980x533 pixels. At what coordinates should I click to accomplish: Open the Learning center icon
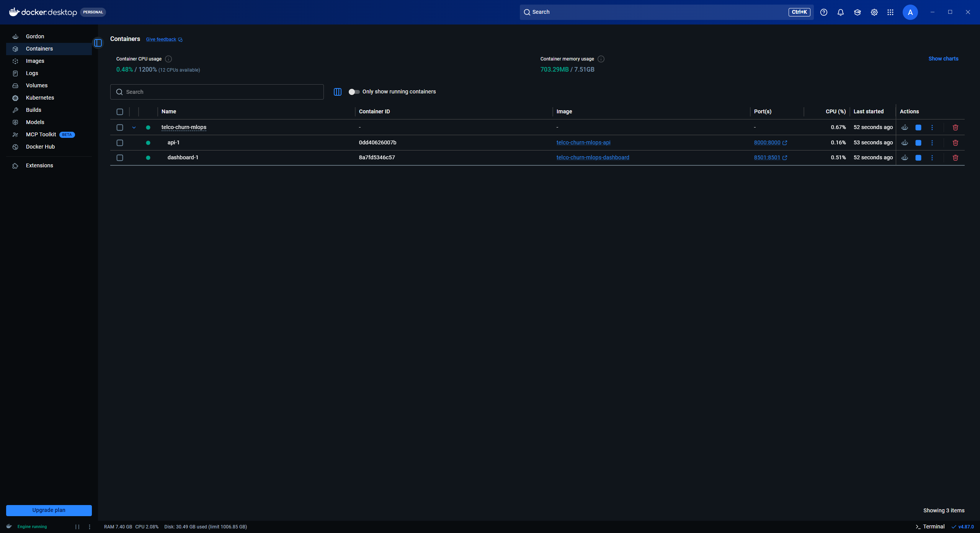coord(857,12)
